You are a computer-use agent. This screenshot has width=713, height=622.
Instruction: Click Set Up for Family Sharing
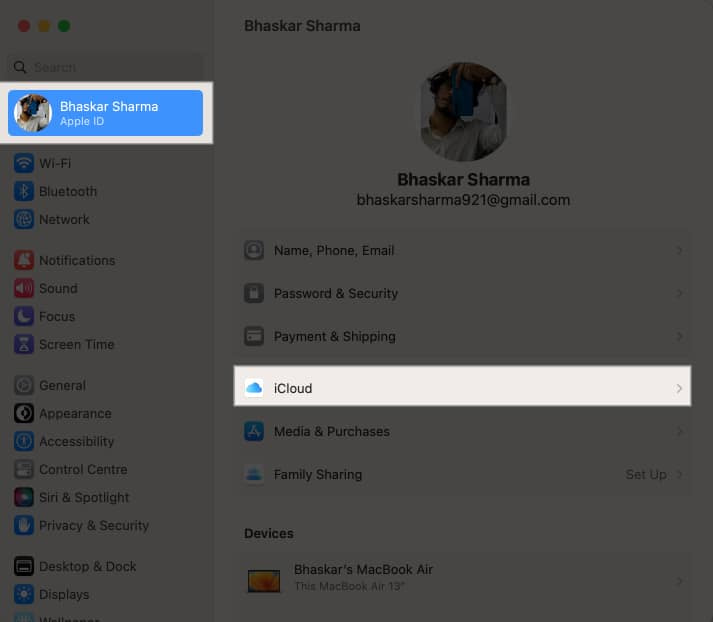(646, 475)
